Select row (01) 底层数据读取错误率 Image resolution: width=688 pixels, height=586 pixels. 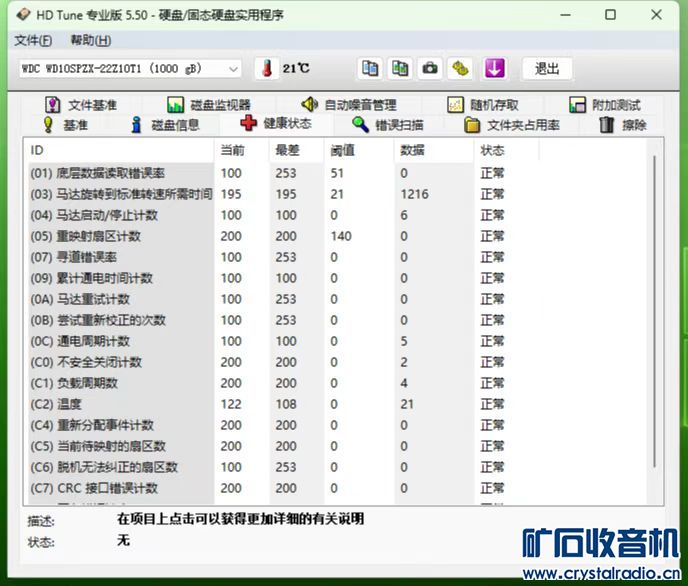338,173
